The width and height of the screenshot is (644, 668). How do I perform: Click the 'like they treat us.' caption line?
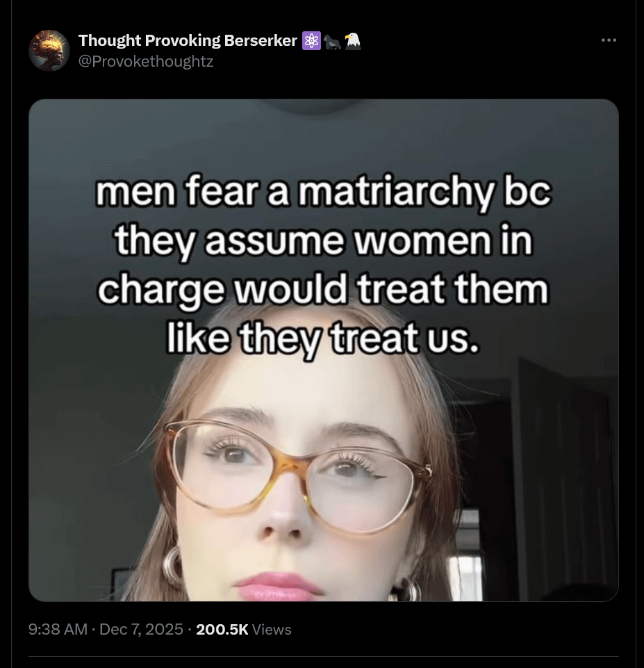(x=324, y=337)
